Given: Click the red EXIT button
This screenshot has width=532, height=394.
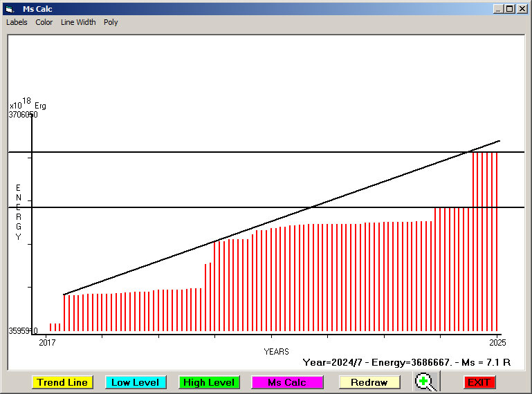Looking at the screenshot, I should point(478,382).
